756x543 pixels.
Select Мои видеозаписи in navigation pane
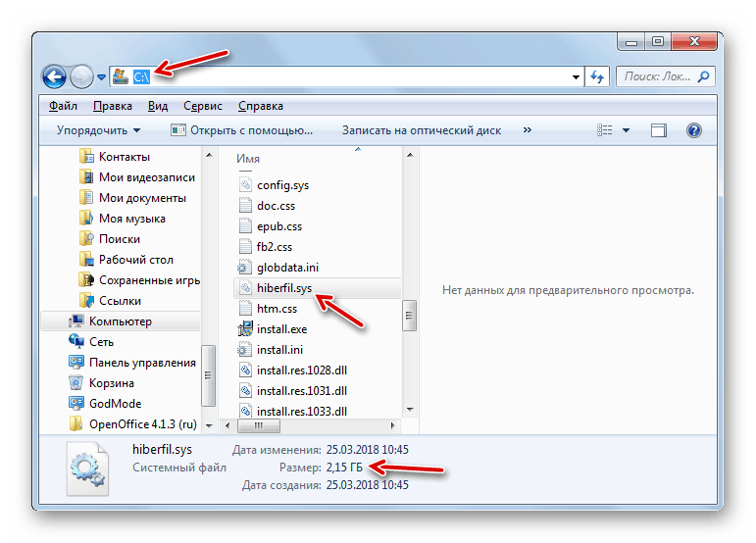pyautogui.click(x=137, y=177)
